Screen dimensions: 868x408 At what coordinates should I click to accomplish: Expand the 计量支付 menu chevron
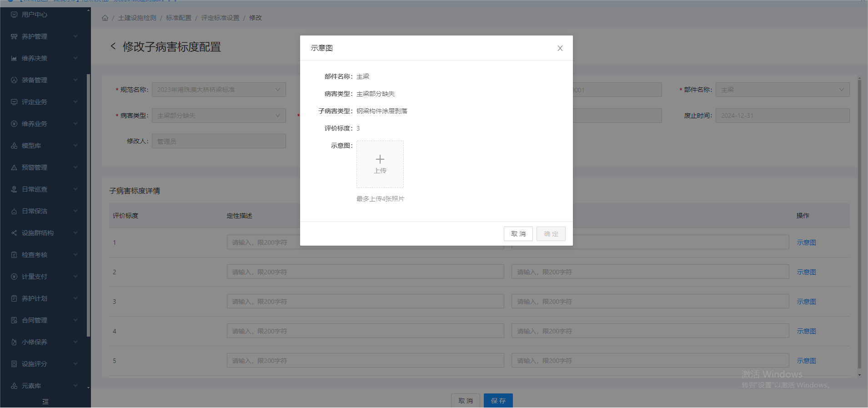(75, 277)
